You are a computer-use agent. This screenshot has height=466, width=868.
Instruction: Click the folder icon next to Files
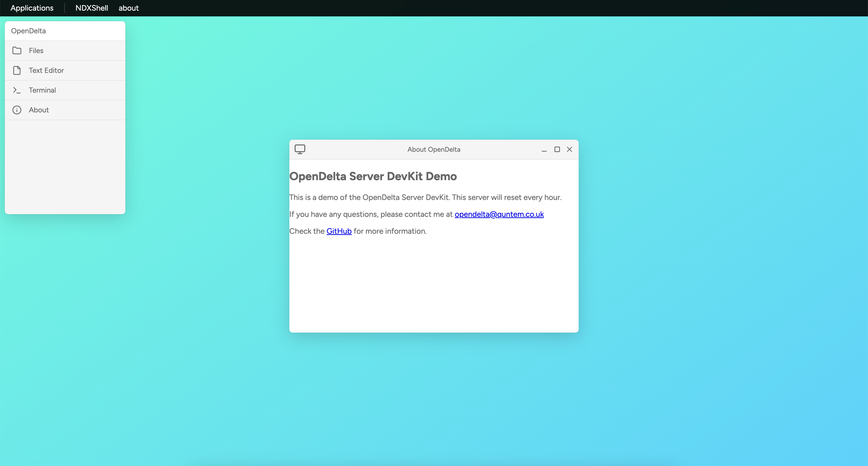(x=17, y=51)
